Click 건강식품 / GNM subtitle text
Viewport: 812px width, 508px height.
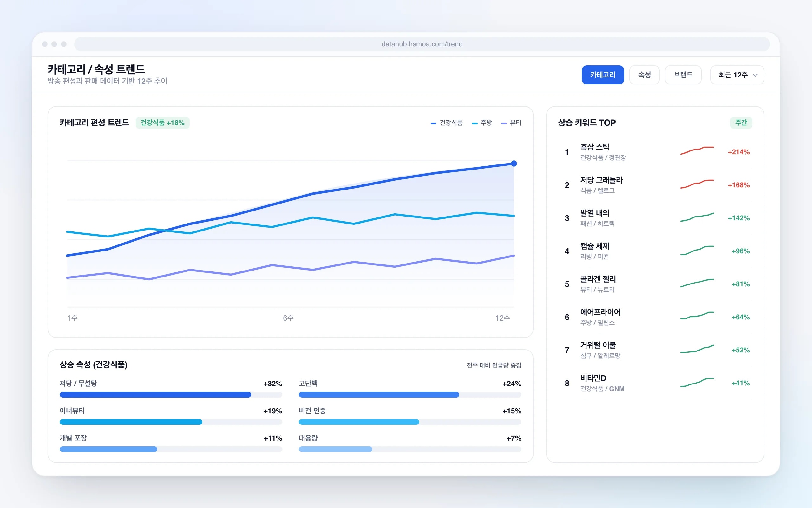click(602, 389)
